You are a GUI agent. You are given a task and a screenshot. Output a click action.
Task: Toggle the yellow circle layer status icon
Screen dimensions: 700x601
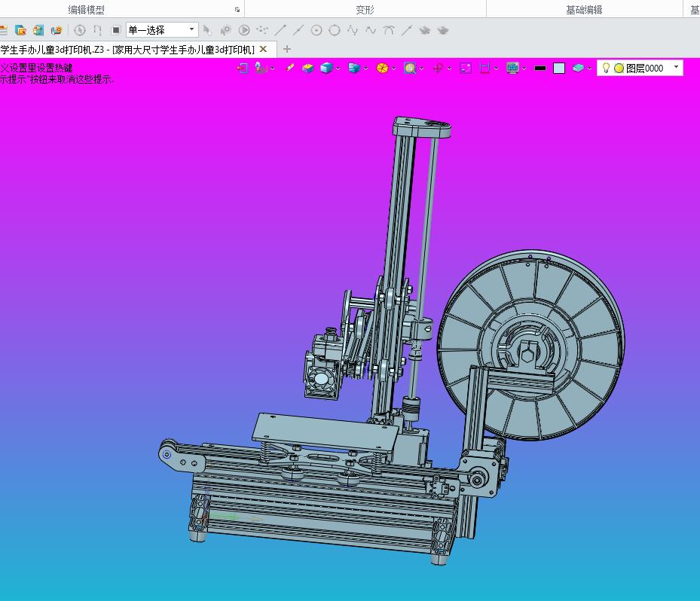619,69
